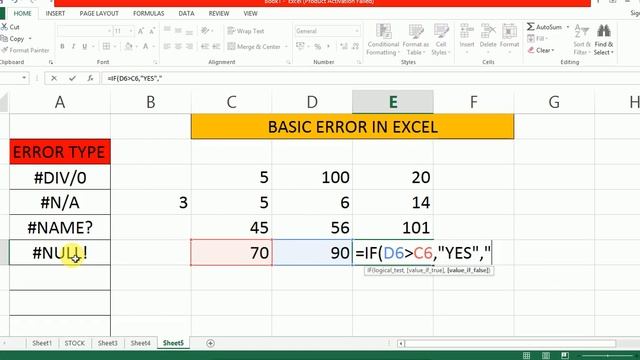
Task: Open the PAGE LAYOUT ribbon tab
Action: (99, 13)
